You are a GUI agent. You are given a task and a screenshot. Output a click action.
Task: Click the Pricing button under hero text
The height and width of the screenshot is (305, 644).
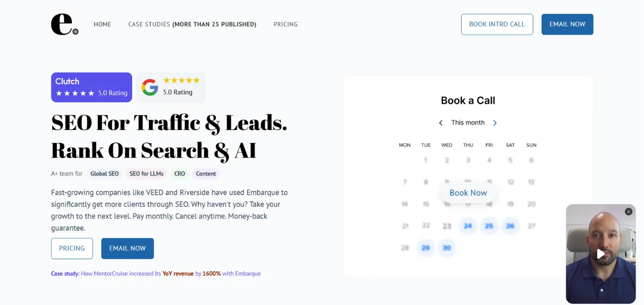point(72,248)
